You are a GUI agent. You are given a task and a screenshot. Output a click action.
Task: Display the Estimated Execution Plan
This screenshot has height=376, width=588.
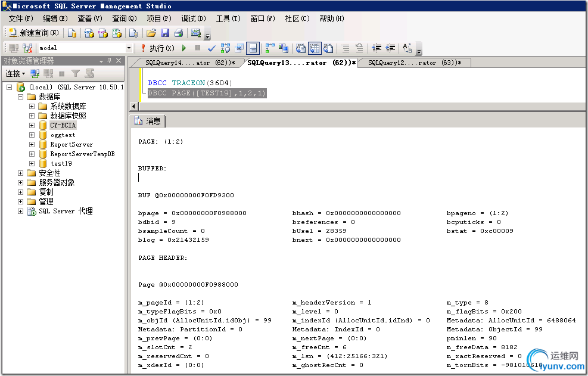(x=225, y=48)
